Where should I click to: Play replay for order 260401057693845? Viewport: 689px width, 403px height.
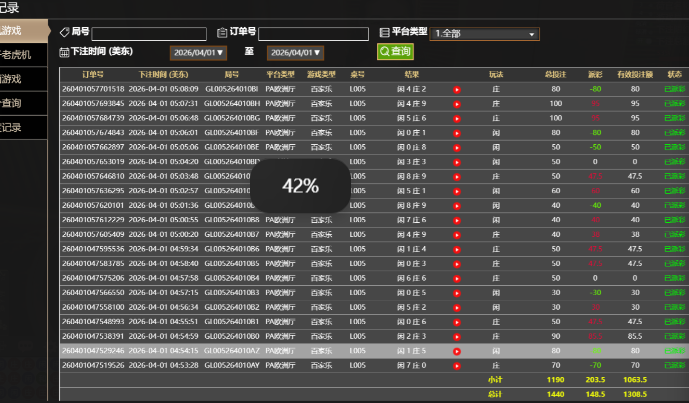[457, 103]
